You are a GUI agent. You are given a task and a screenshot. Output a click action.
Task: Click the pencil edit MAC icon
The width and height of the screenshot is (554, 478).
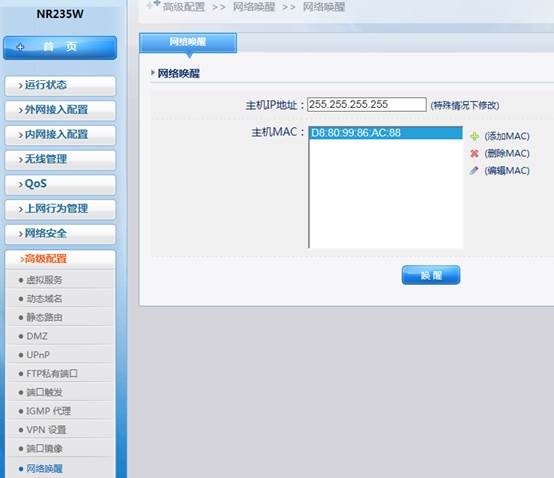click(474, 171)
